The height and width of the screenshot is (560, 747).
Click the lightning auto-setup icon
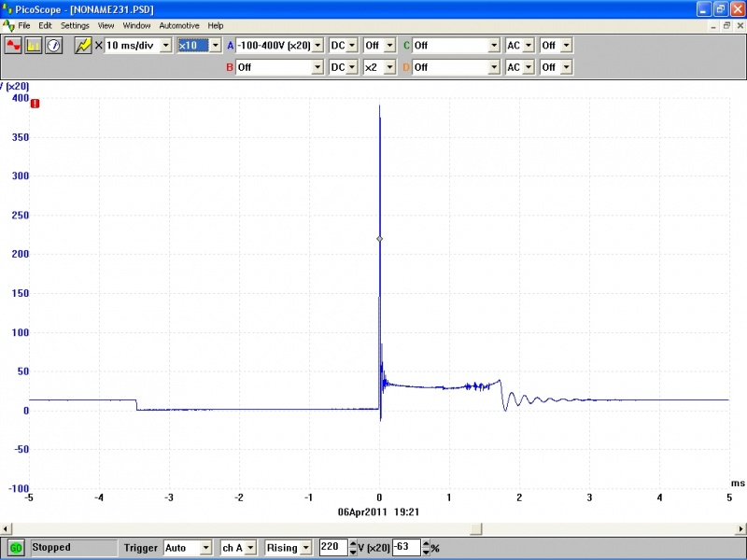pos(83,45)
